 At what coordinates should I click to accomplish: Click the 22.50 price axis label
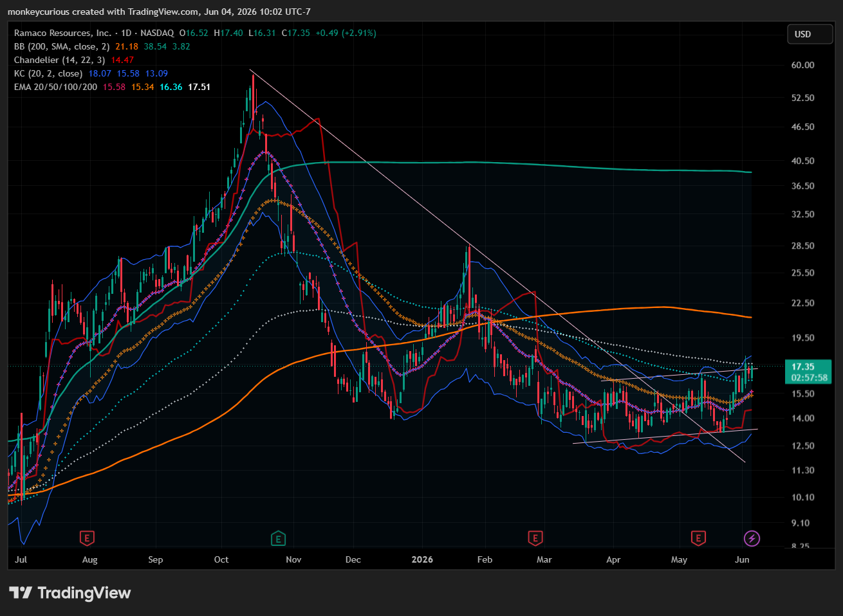[803, 303]
